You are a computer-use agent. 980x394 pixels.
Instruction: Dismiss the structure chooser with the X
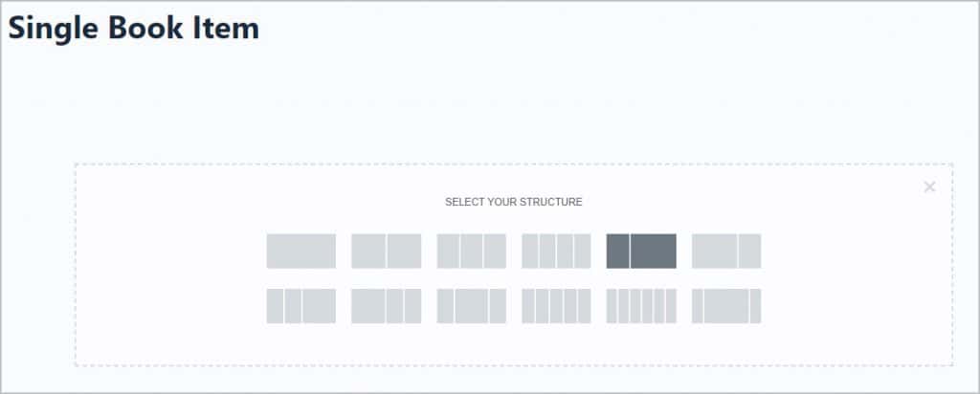point(929,186)
